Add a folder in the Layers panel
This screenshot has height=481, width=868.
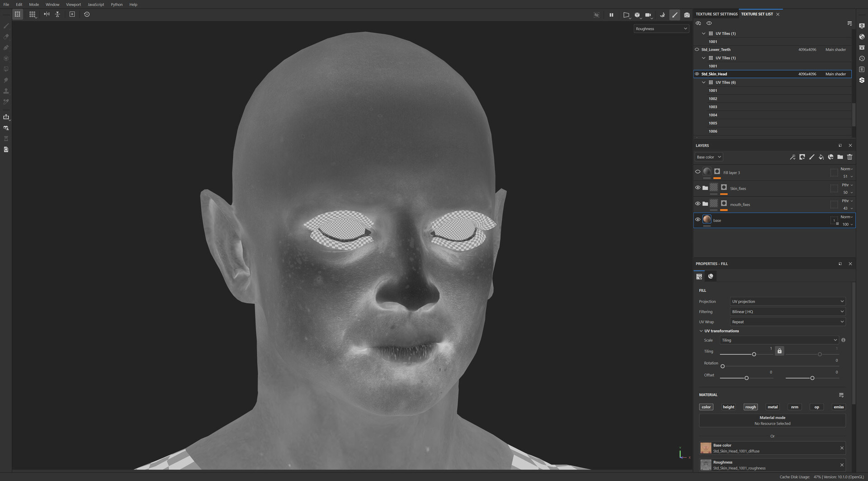pos(840,157)
